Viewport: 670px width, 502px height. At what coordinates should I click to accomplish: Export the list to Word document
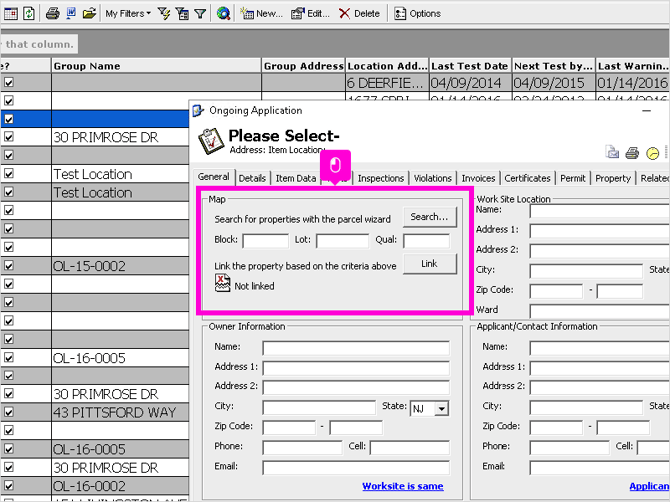(x=71, y=13)
